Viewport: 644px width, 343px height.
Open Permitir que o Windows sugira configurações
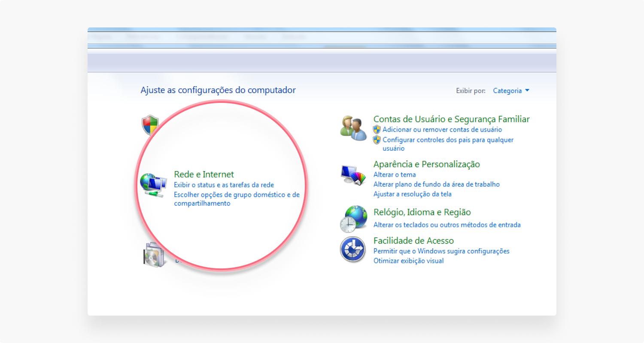click(x=441, y=251)
